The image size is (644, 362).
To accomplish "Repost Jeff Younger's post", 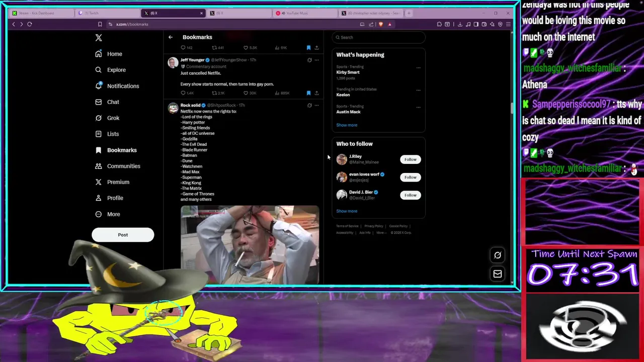I will (218, 93).
